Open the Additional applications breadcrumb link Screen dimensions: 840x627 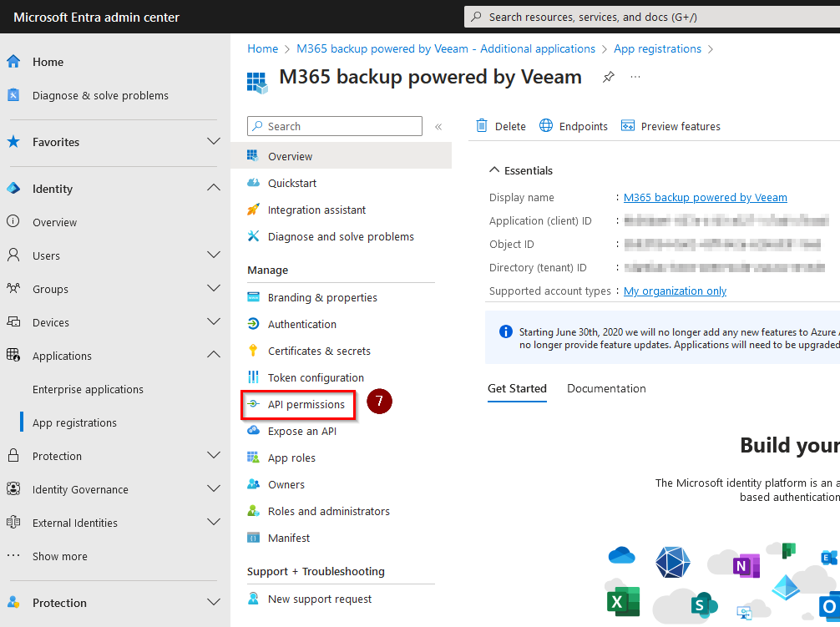point(446,48)
